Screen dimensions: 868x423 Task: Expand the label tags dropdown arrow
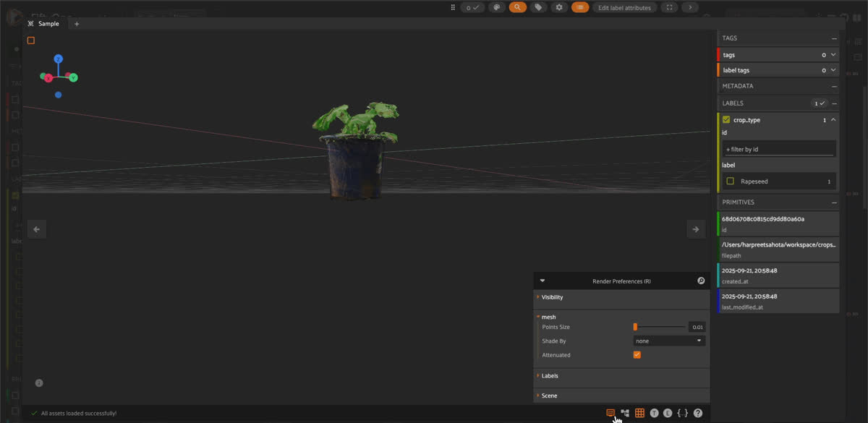tap(833, 70)
